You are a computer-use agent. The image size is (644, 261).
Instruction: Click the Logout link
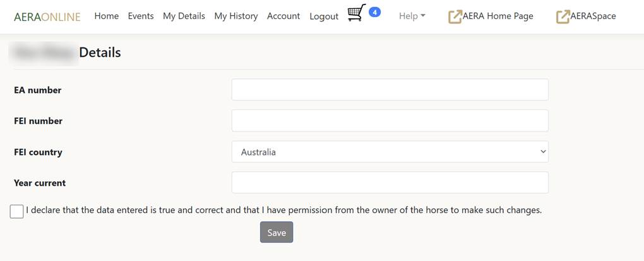(324, 16)
